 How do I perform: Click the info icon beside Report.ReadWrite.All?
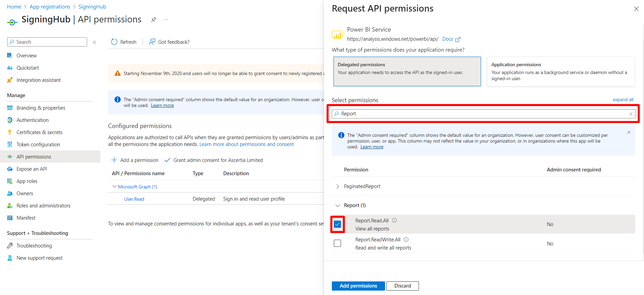pyautogui.click(x=406, y=239)
